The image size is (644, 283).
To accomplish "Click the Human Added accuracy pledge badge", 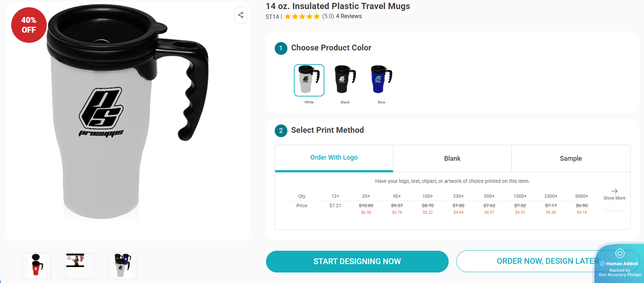I will (x=619, y=264).
